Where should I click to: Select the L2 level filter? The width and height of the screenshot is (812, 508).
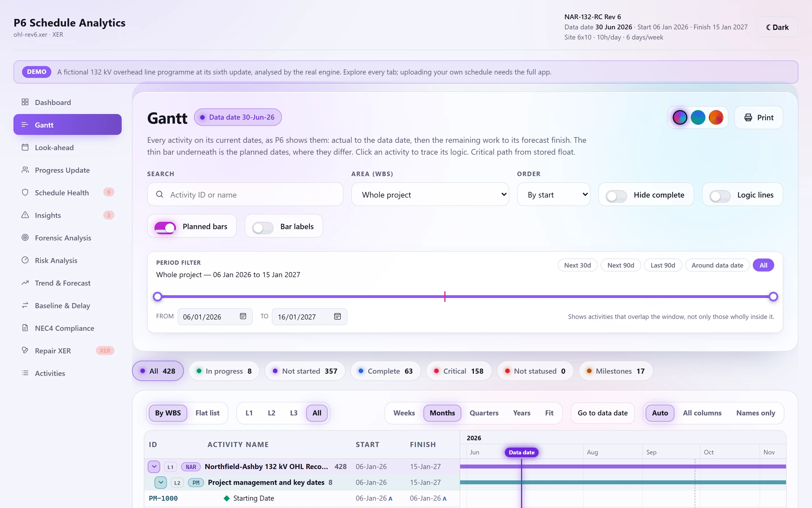click(x=271, y=413)
